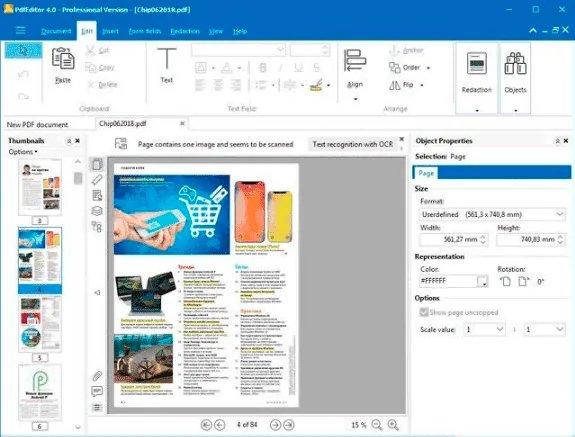The height and width of the screenshot is (437, 575).
Task: Select the pointer selection tool
Action: (23, 50)
